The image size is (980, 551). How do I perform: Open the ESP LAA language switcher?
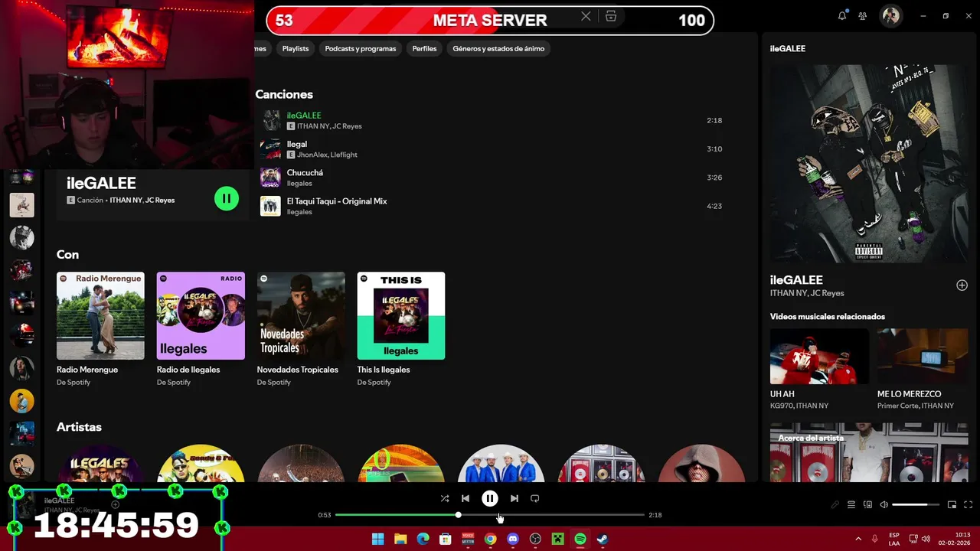pyautogui.click(x=894, y=539)
